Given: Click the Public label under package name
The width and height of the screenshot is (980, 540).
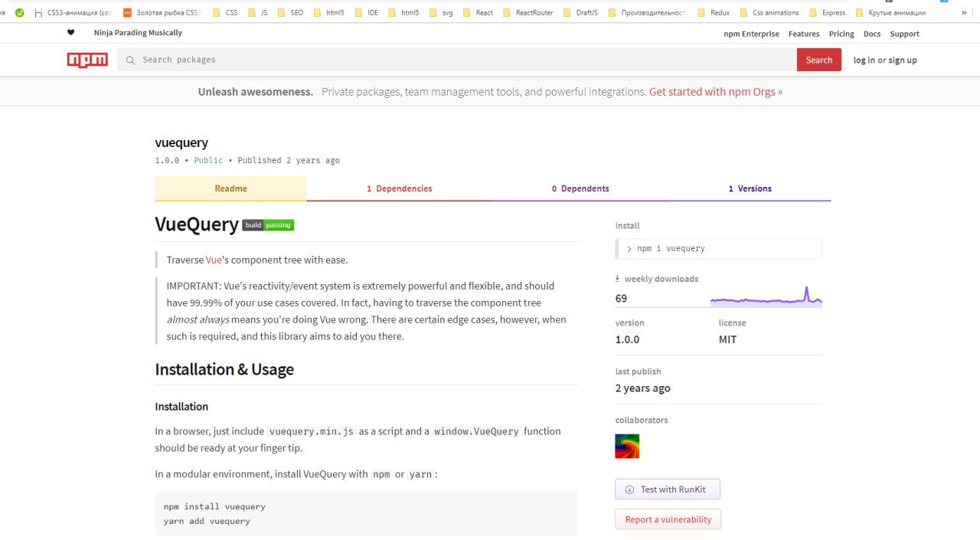Looking at the screenshot, I should (x=208, y=160).
